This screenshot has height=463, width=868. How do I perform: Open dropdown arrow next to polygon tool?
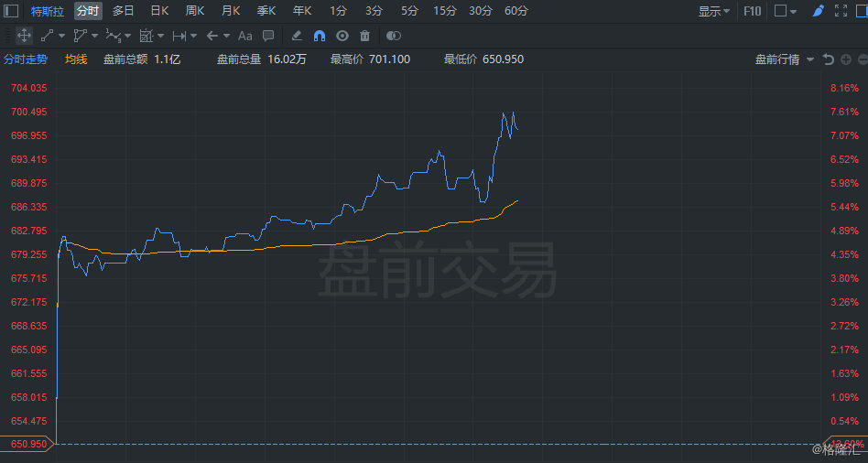pyautogui.click(x=94, y=36)
